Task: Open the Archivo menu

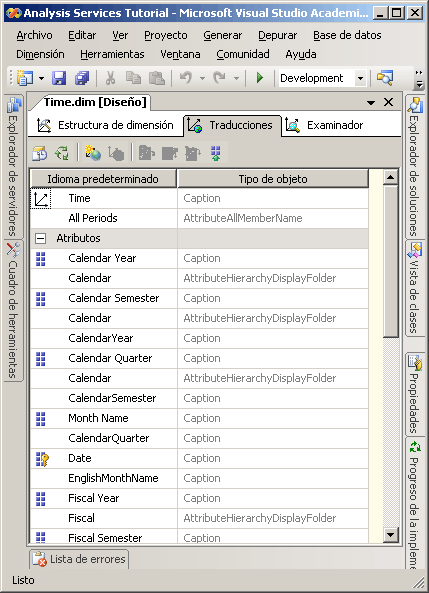Action: [34, 35]
